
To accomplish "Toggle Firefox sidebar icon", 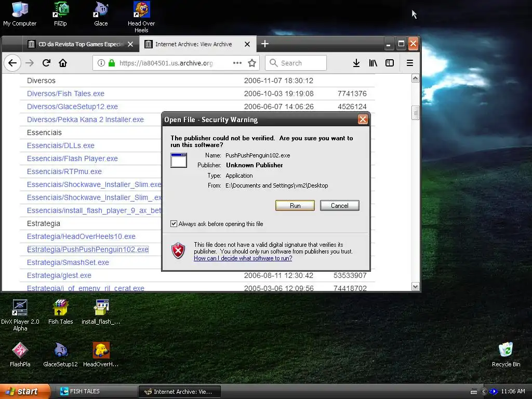I will [x=390, y=63].
